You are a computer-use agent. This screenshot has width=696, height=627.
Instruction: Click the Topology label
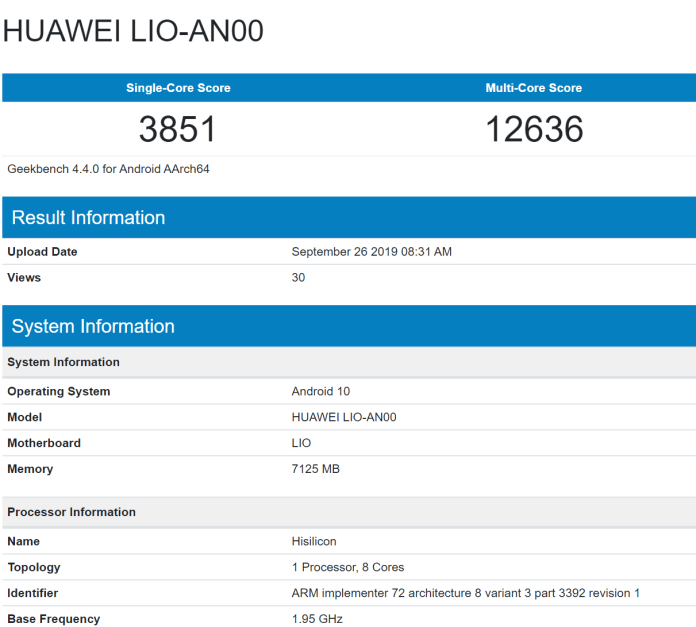click(34, 568)
